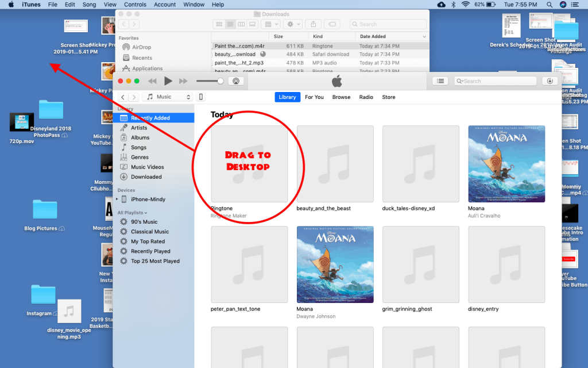Open the Account menu
The width and height of the screenshot is (588, 368).
pyautogui.click(x=165, y=5)
